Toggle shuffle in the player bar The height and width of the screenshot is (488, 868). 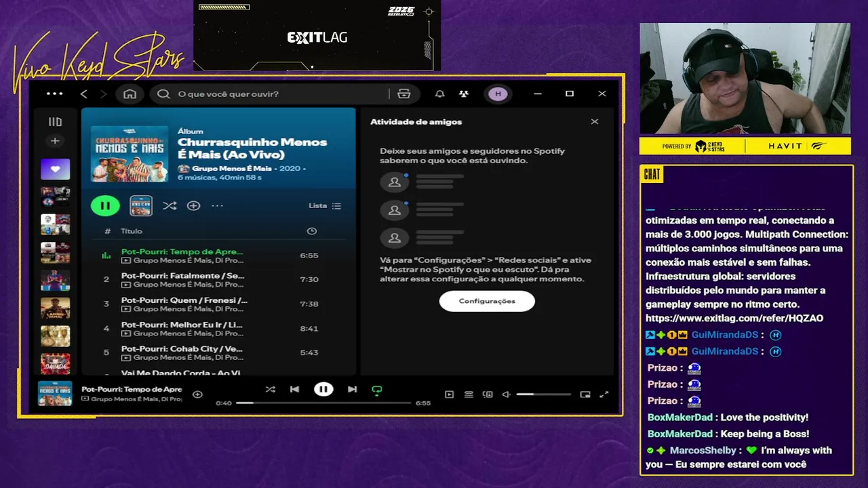pos(270,389)
